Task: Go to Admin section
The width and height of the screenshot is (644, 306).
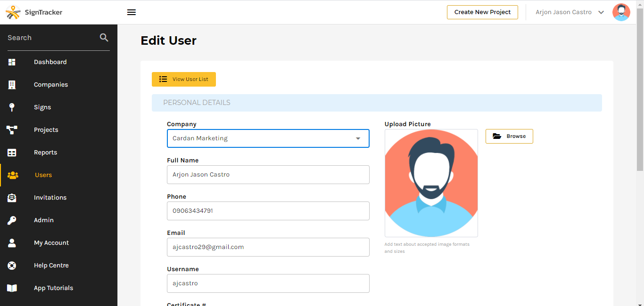Action: [58, 220]
